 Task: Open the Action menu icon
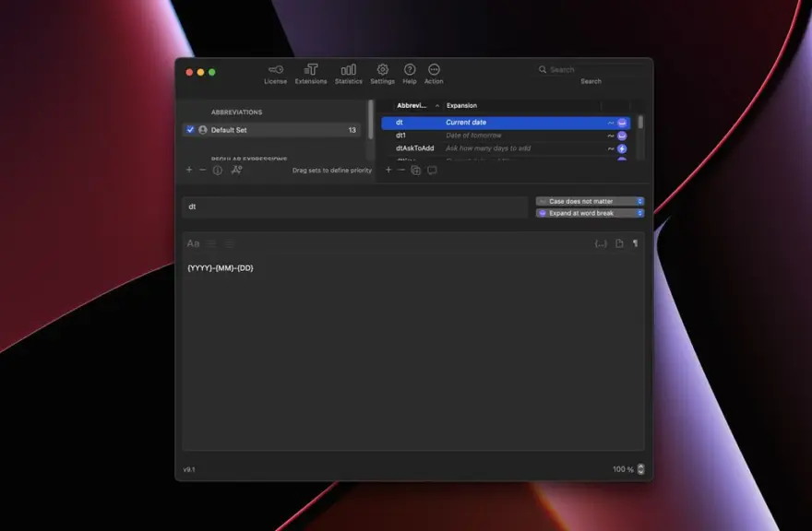[x=434, y=69]
